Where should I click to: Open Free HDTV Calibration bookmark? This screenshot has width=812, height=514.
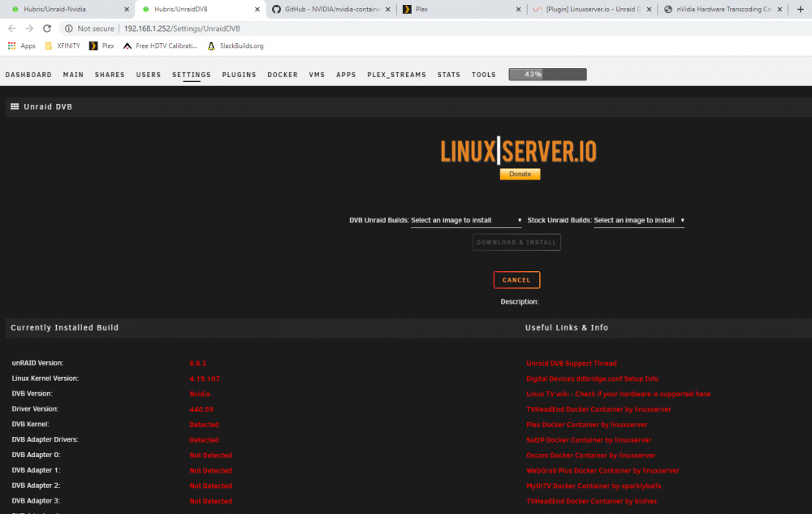click(x=160, y=46)
